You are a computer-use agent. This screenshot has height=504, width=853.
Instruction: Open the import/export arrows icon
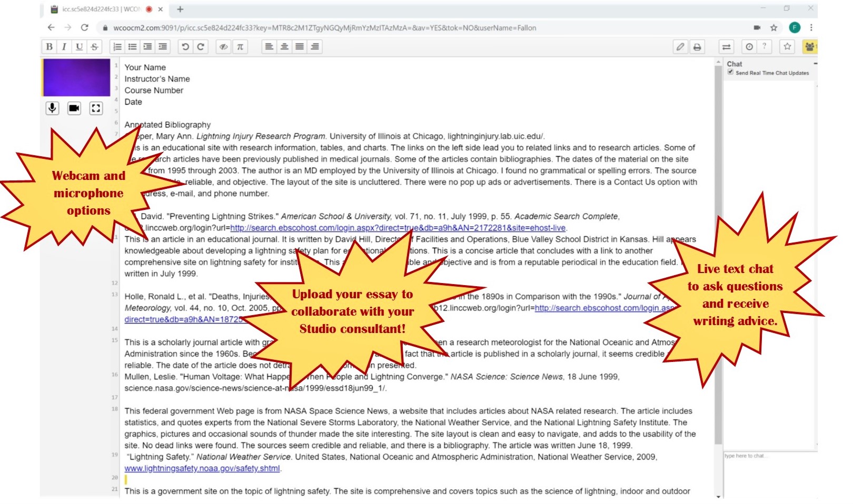pyautogui.click(x=727, y=47)
